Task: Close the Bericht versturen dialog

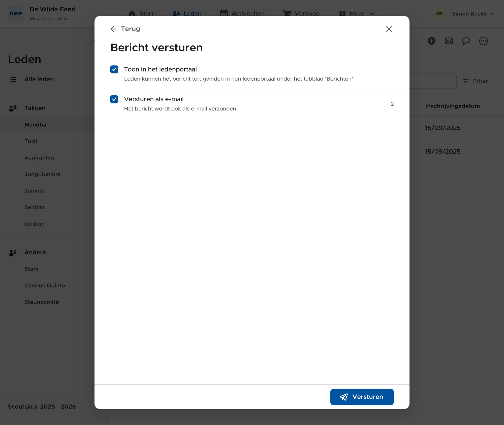Action: (389, 29)
